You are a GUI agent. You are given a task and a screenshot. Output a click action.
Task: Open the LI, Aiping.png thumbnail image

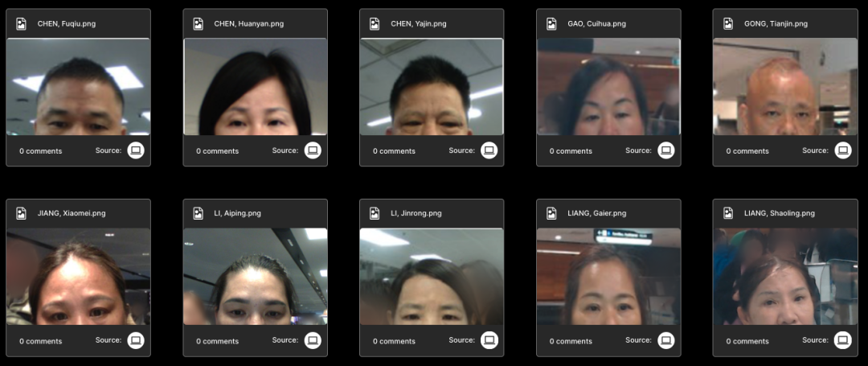tap(255, 276)
